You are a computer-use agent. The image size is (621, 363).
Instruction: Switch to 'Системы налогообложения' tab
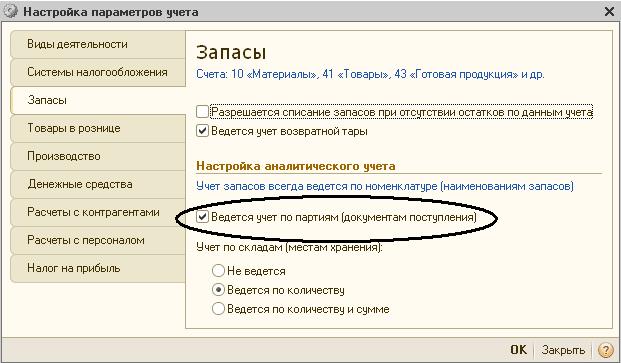coord(98,72)
